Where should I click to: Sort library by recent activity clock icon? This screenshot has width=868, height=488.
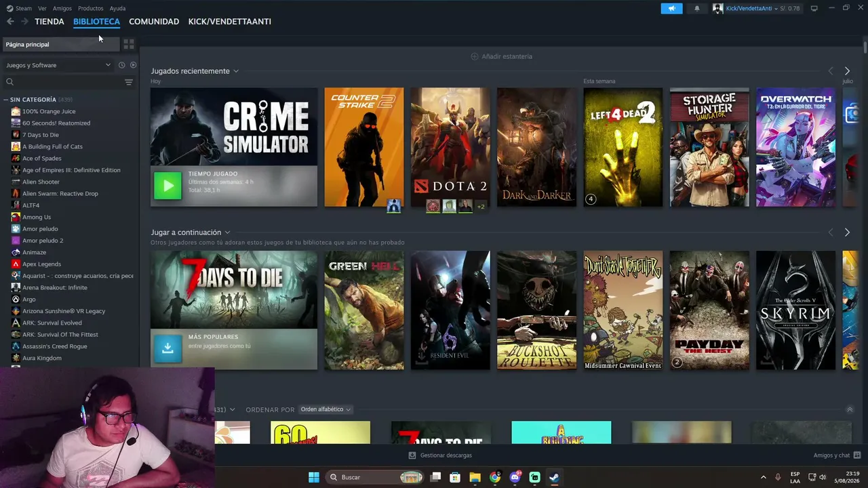coord(121,65)
